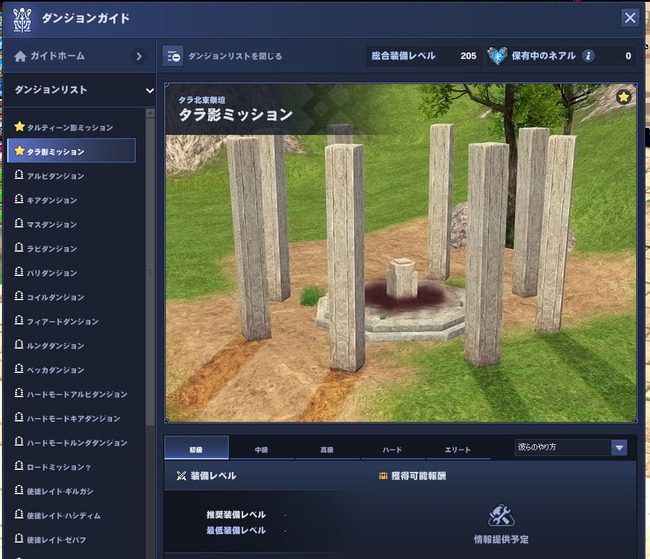This screenshot has height=559, width=650.
Task: Open the 彼らのやり方 mission dropdown
Action: (571, 447)
